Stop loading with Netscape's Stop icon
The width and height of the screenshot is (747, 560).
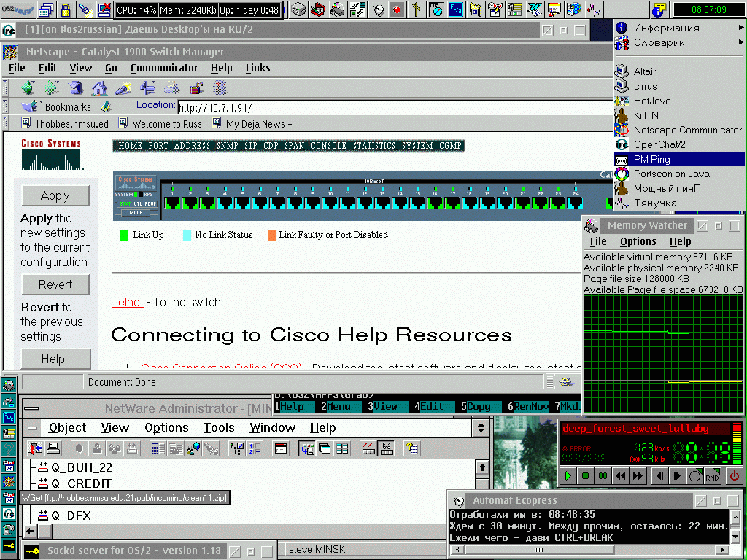coord(220,87)
